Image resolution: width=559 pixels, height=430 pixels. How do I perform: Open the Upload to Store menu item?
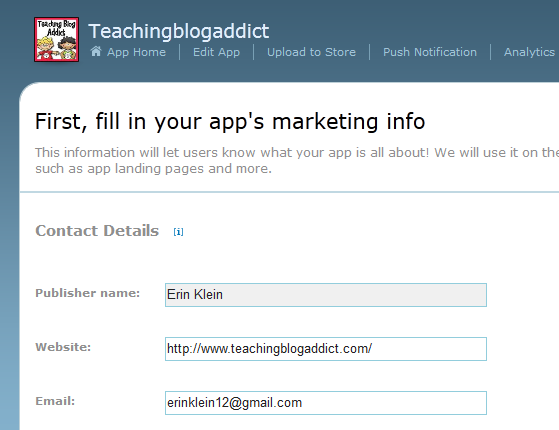311,52
